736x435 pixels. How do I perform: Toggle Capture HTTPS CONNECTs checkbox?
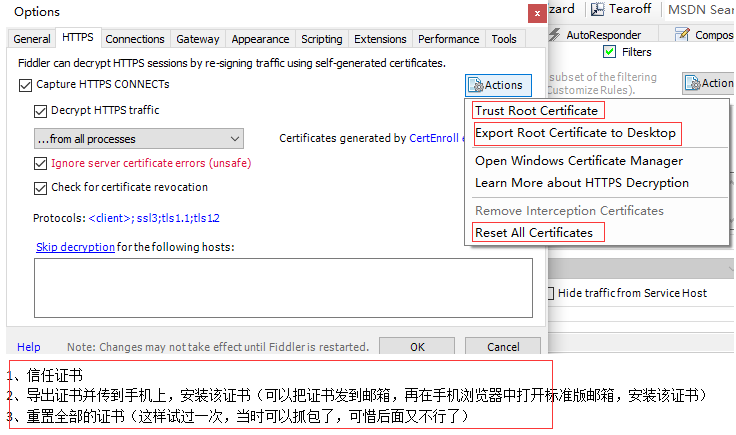[x=25, y=85]
